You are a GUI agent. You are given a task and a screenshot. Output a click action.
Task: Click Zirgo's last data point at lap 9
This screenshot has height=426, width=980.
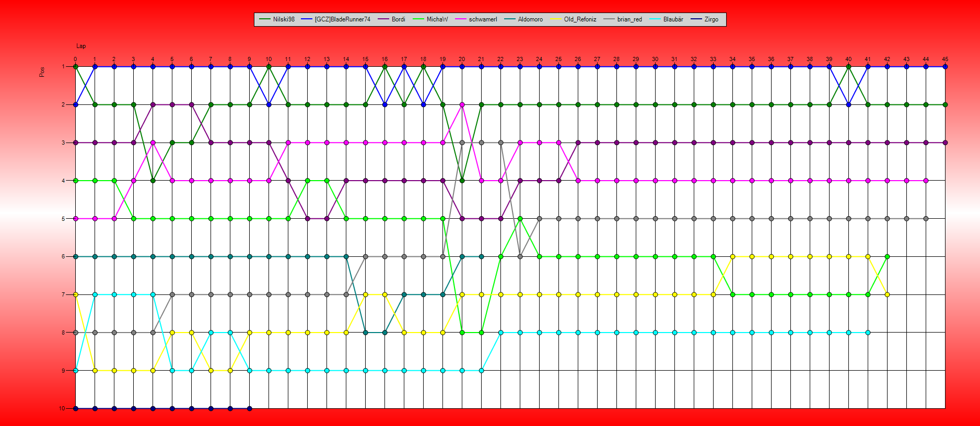pos(249,408)
